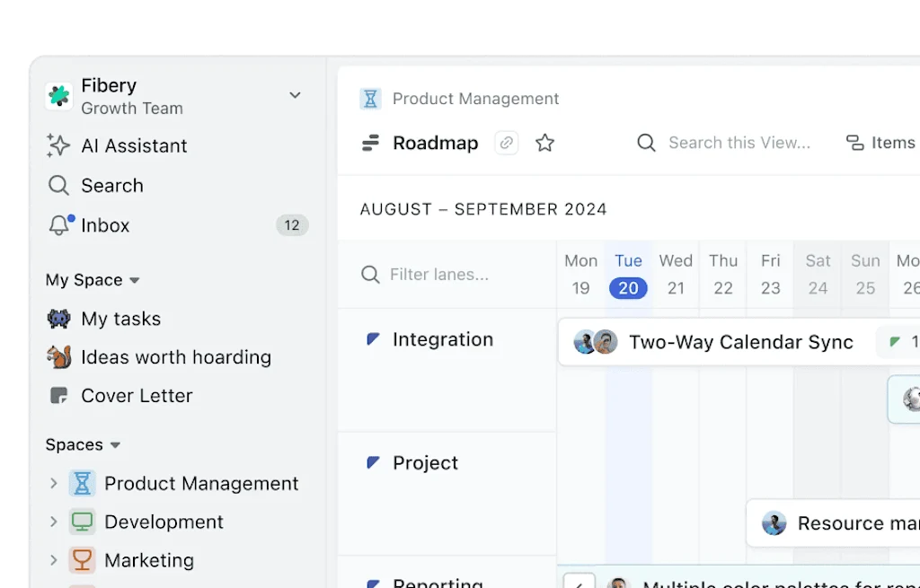Select Mon 19 column header
920x588 pixels.
click(581, 275)
